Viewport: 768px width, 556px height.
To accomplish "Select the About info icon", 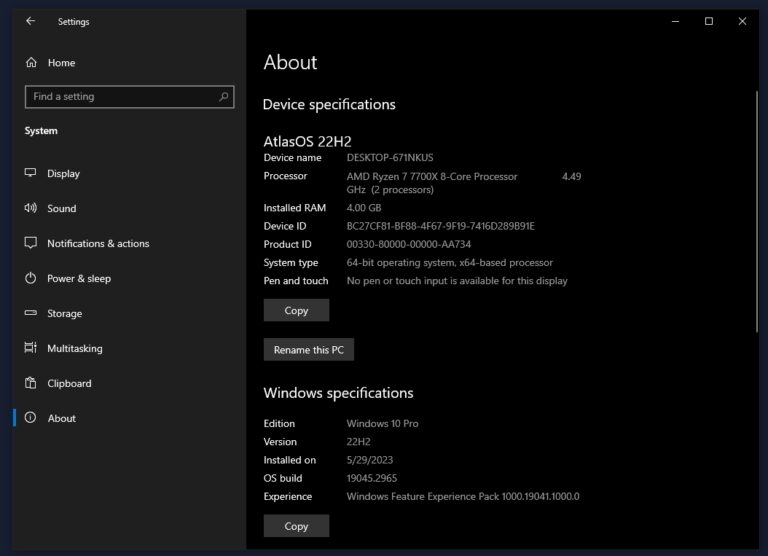I will (x=30, y=417).
